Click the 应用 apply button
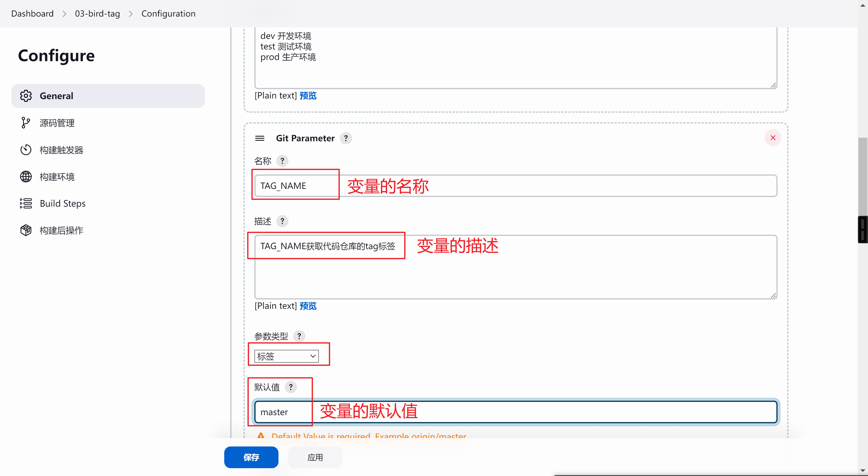868x476 pixels. 315,457
